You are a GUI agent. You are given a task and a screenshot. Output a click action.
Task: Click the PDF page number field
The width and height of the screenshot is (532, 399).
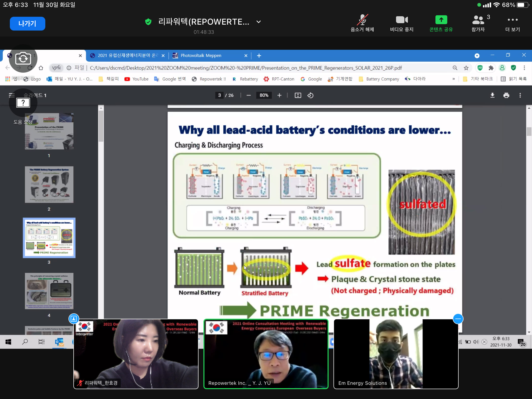coord(219,95)
